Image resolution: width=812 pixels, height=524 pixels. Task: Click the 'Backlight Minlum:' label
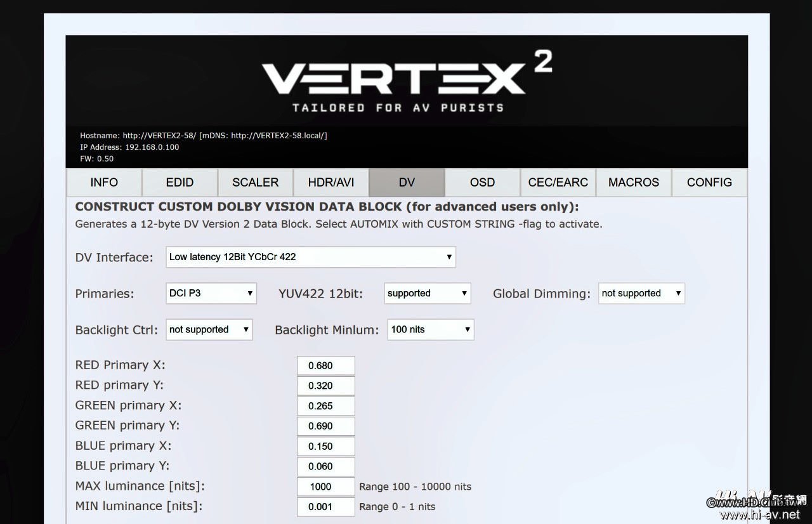click(327, 330)
